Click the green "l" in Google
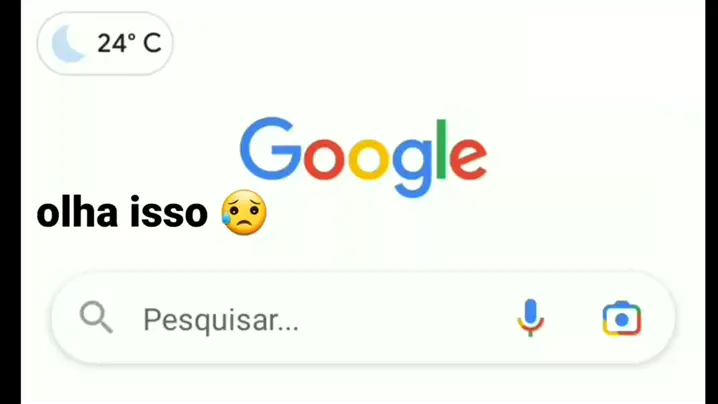The height and width of the screenshot is (404, 718). tap(441, 148)
